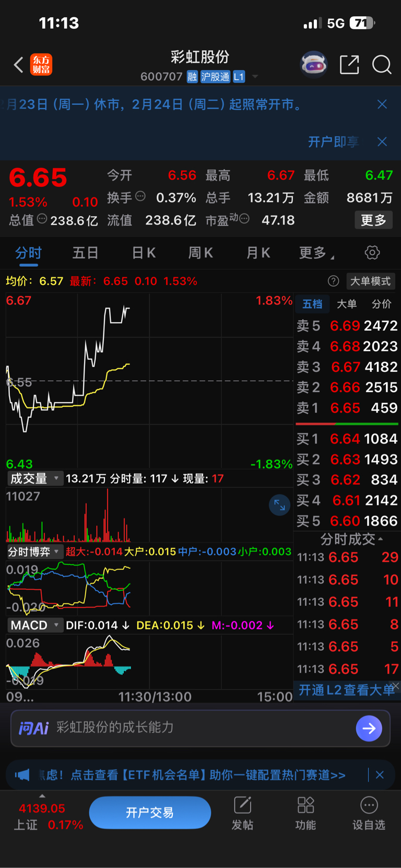Image resolution: width=401 pixels, height=868 pixels.
Task: Tap the 沪股通 badge
Action: pos(215,77)
